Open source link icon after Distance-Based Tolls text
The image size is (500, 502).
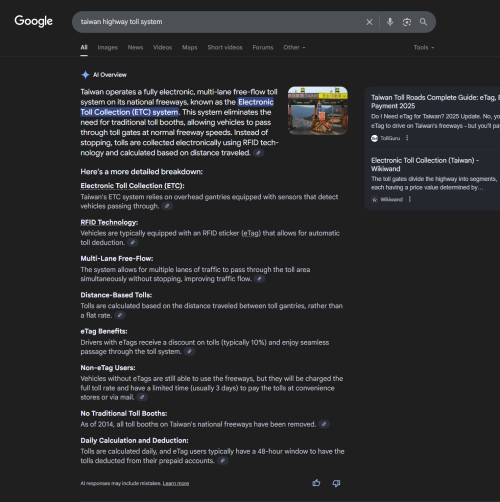tap(120, 315)
